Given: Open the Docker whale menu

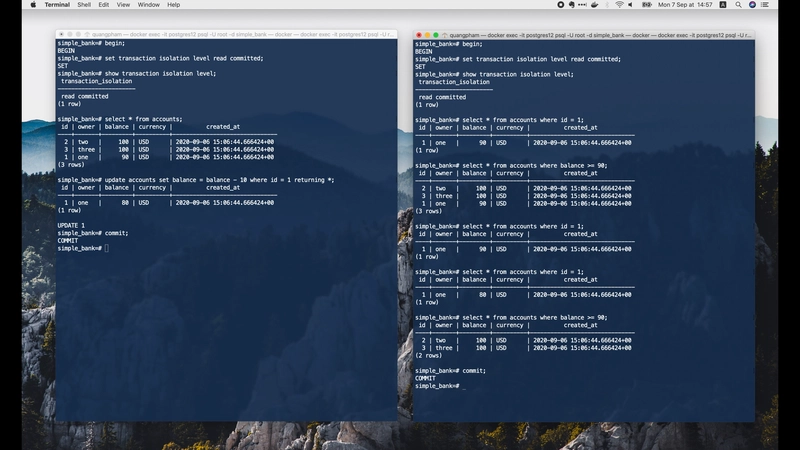Looking at the screenshot, I should pyautogui.click(x=594, y=5).
